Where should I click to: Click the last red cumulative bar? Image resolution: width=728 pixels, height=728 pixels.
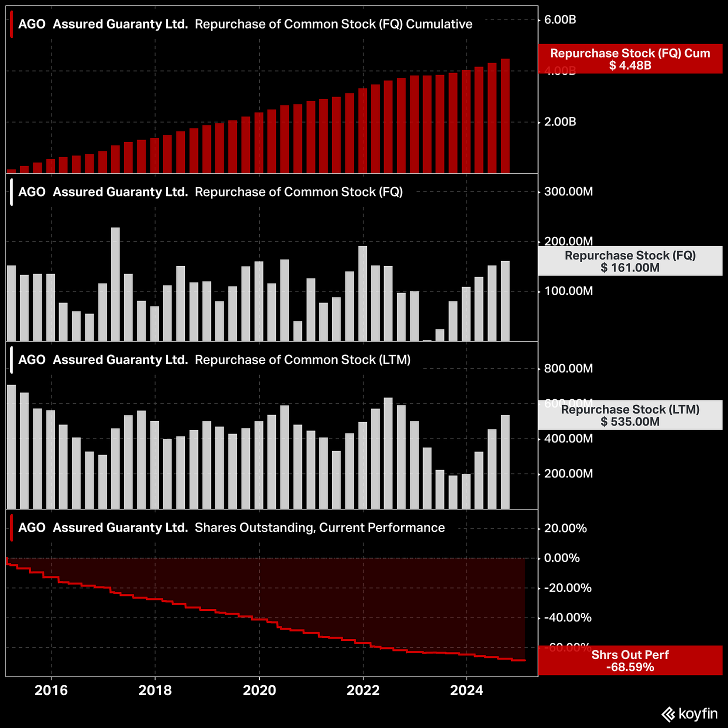[505, 116]
